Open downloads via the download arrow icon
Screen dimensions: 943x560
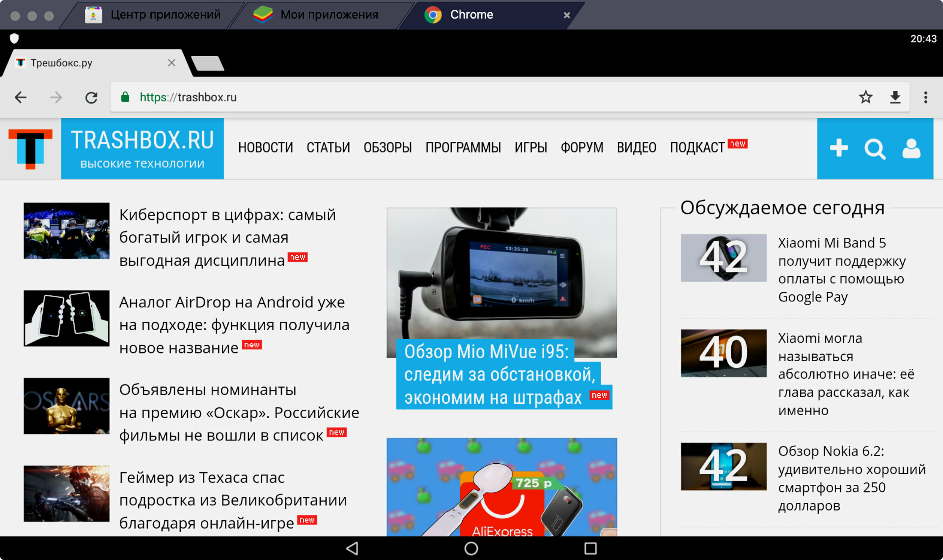coord(895,97)
